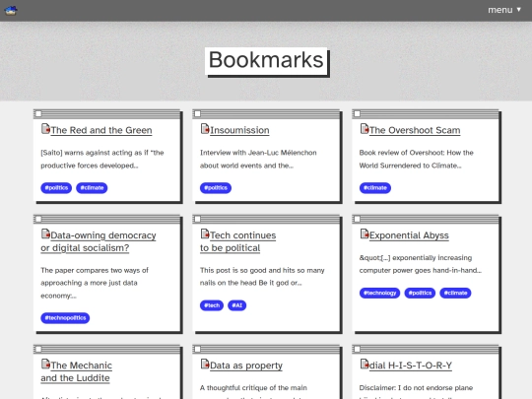Click the Bookmarks page heading
The image size is (532, 399).
266,60
